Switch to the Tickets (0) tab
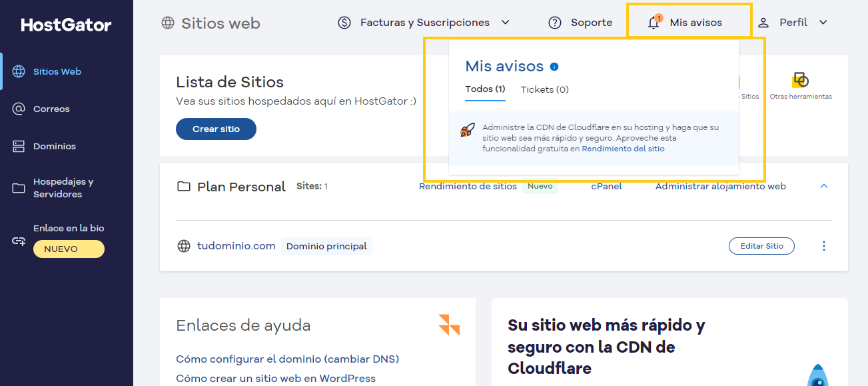 point(545,89)
